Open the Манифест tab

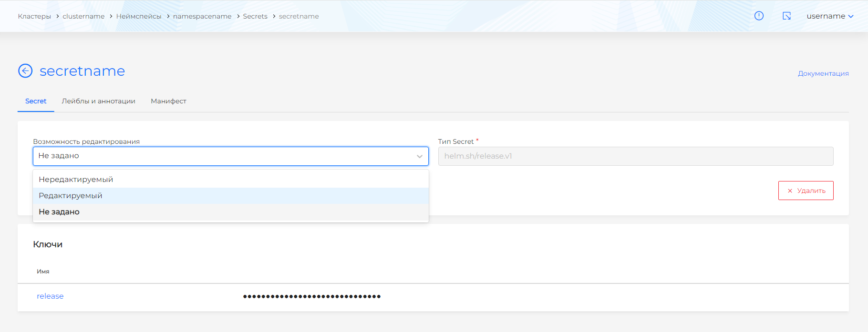pyautogui.click(x=168, y=101)
